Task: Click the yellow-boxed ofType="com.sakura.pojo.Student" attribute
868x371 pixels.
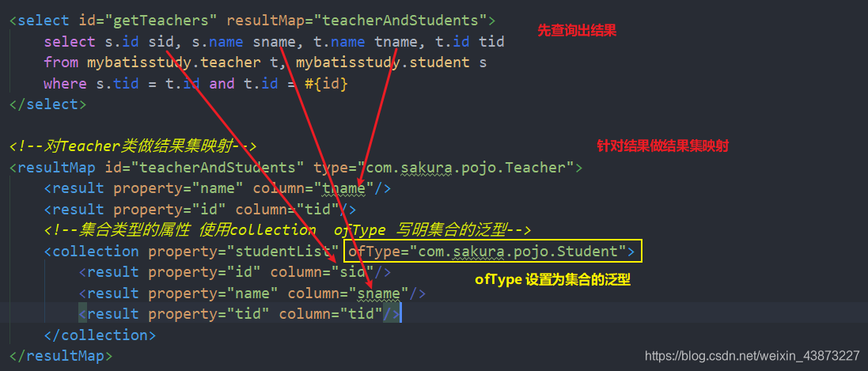Action: coord(491,252)
